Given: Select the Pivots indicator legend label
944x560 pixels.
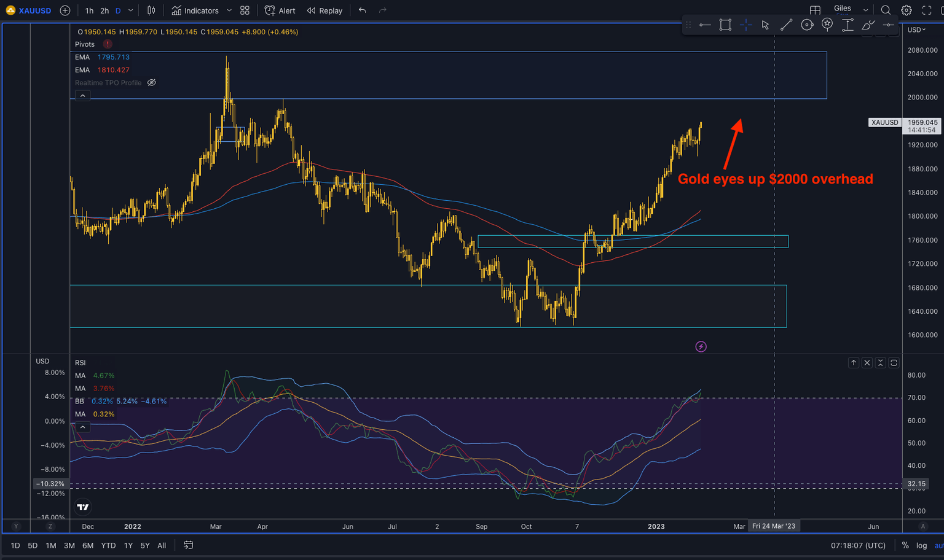Looking at the screenshot, I should [85, 44].
